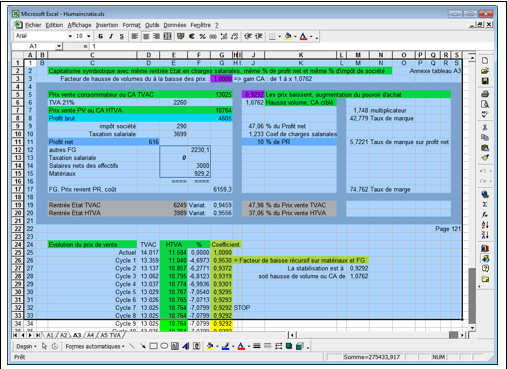Sort ascending A to Z
This screenshot has height=369, width=507.
pyautogui.click(x=485, y=225)
